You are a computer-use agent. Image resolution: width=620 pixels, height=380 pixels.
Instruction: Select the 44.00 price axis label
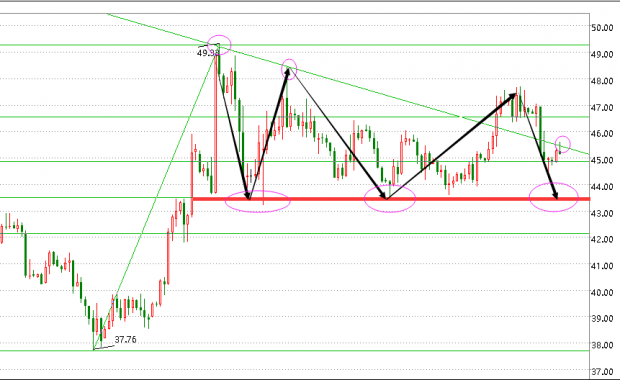coord(602,187)
